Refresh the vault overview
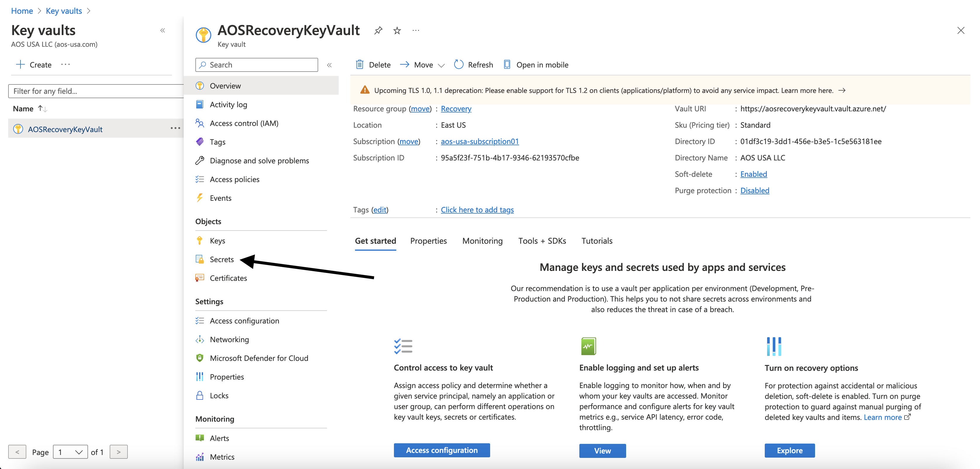 (x=474, y=65)
